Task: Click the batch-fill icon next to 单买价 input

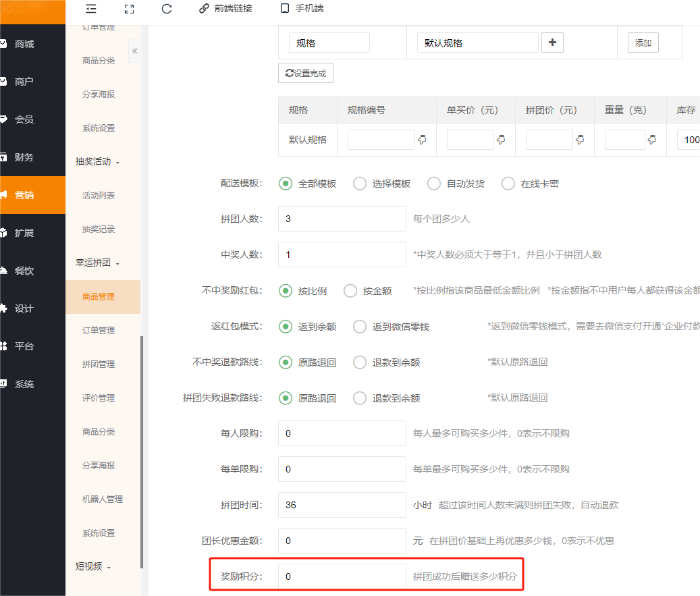Action: click(502, 140)
